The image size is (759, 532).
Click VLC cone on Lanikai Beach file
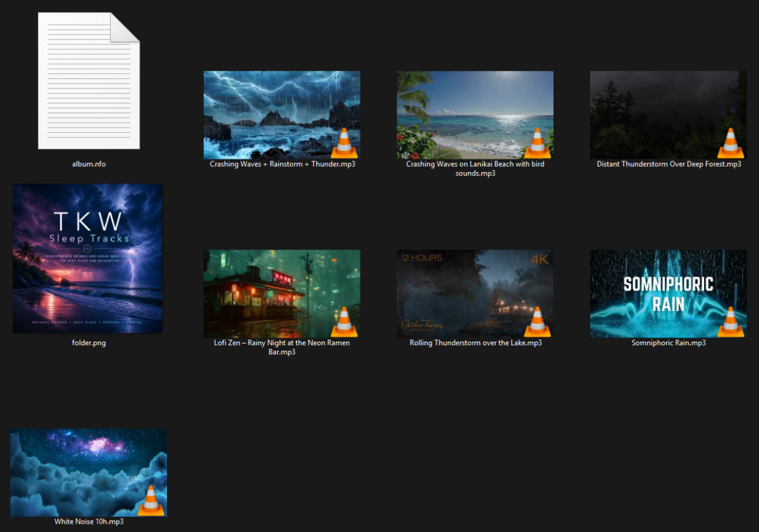[x=537, y=142]
